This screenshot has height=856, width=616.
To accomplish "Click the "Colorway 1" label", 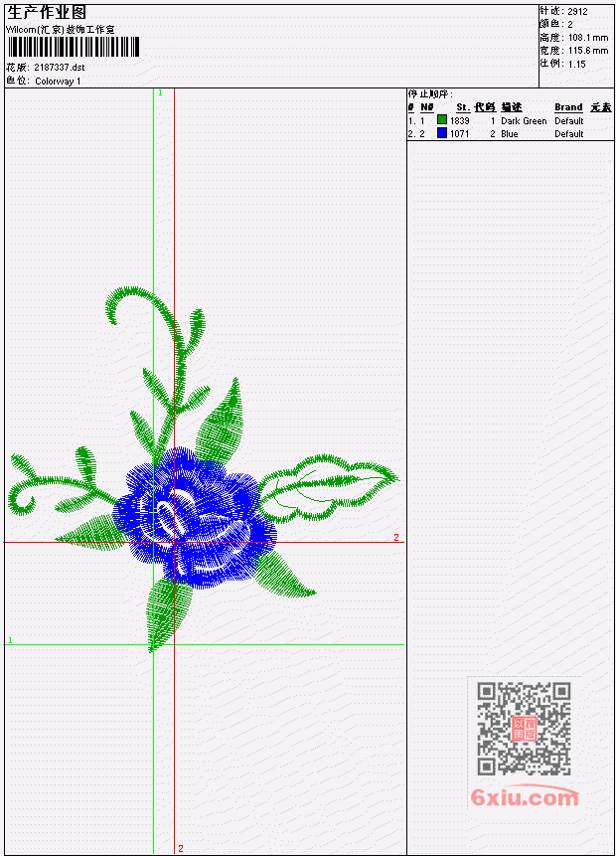I will pos(58,82).
